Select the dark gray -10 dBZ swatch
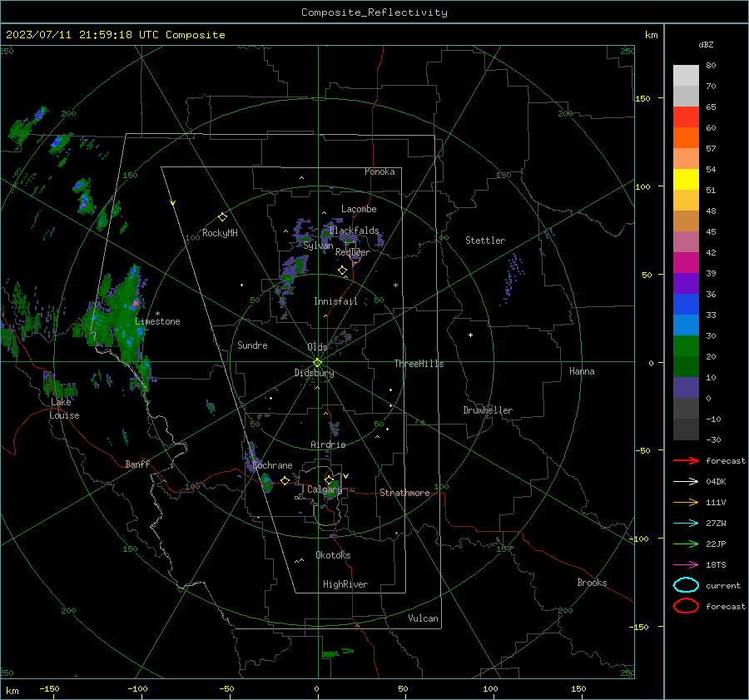 [686, 429]
